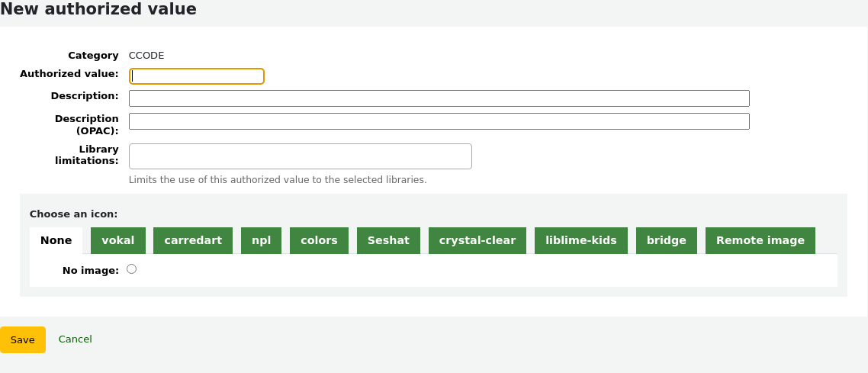View the crystal-clear icon tab
868x373 pixels.
pos(477,240)
